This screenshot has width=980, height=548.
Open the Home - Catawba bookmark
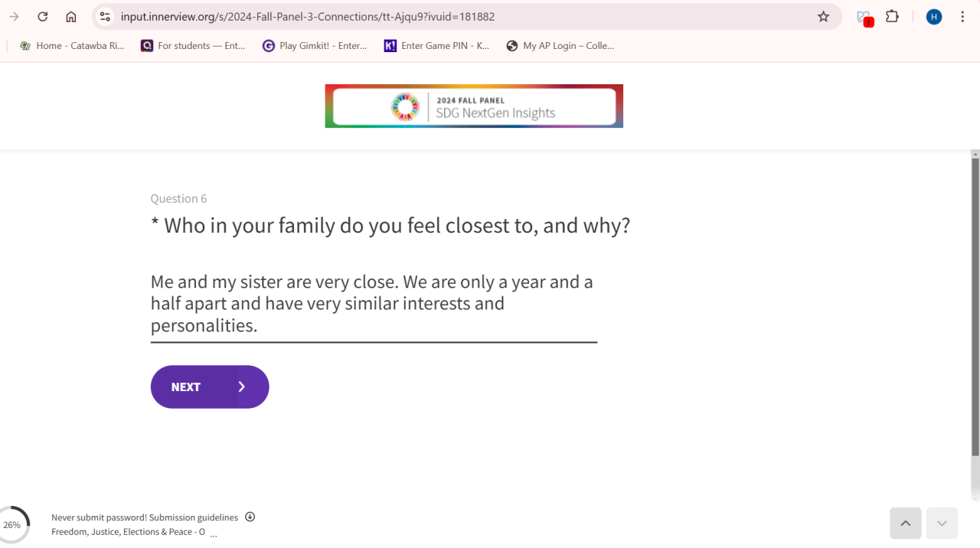72,46
